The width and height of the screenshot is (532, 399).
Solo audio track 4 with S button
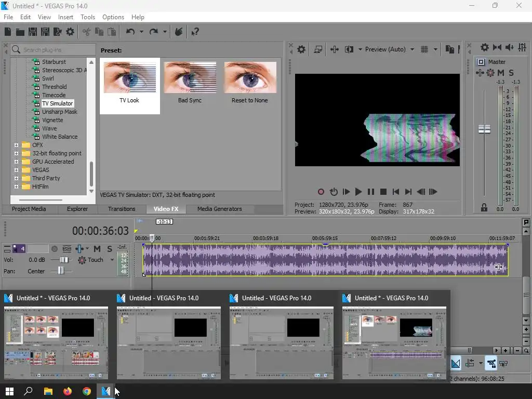tap(110, 249)
